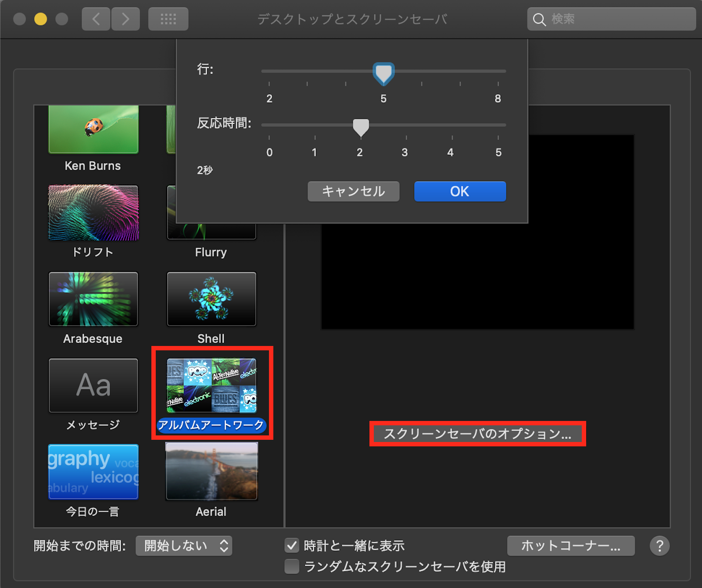
Task: Select the Ken Burns screensaver thumbnail
Action: tap(93, 130)
